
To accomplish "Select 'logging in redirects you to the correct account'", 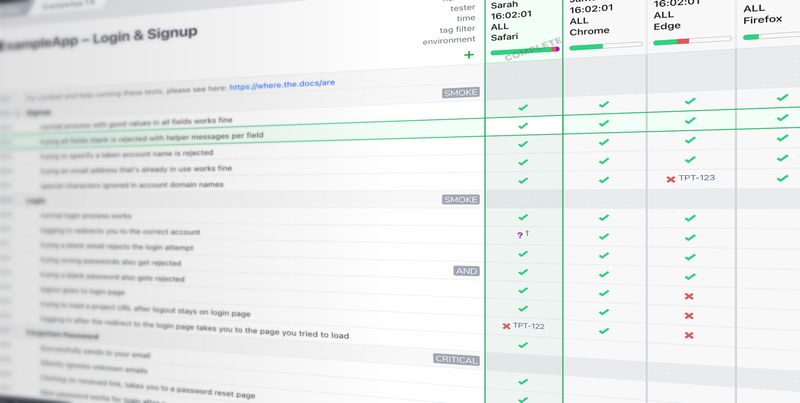I will [x=120, y=231].
